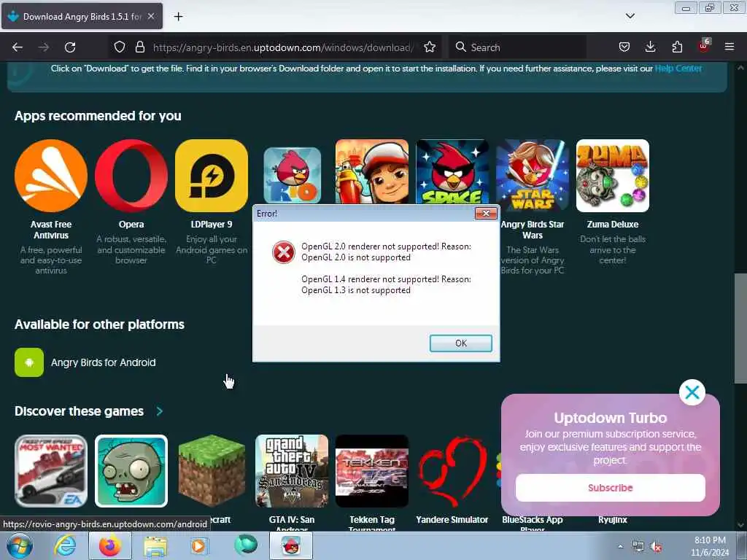Image resolution: width=747 pixels, height=560 pixels.
Task: Launch Internet Explorer from taskbar
Action: 64,546
